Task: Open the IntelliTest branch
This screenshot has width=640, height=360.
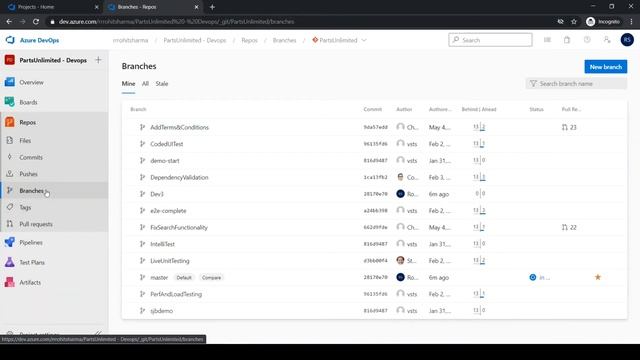Action: (x=162, y=244)
